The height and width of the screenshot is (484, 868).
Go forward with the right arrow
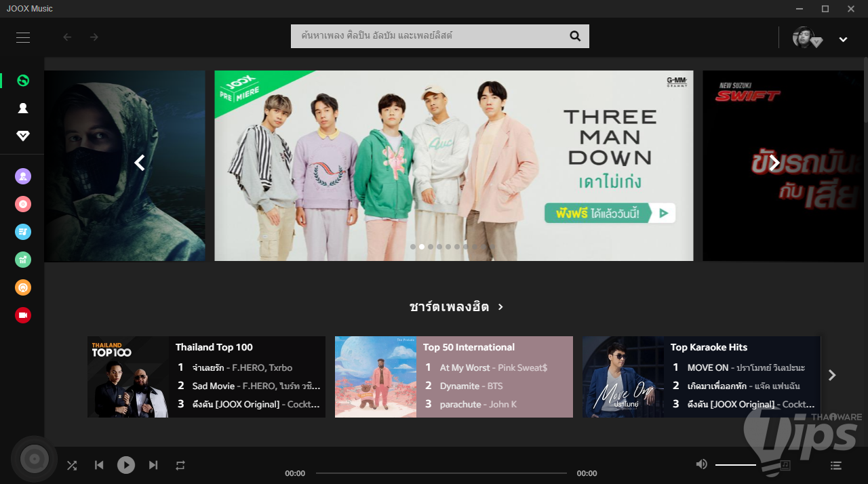(94, 37)
